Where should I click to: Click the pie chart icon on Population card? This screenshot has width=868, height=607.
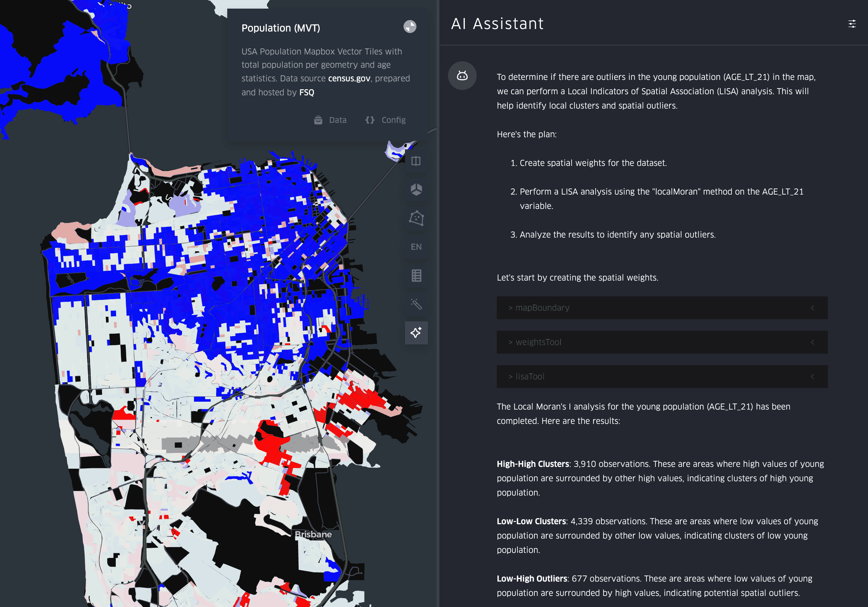click(x=410, y=27)
